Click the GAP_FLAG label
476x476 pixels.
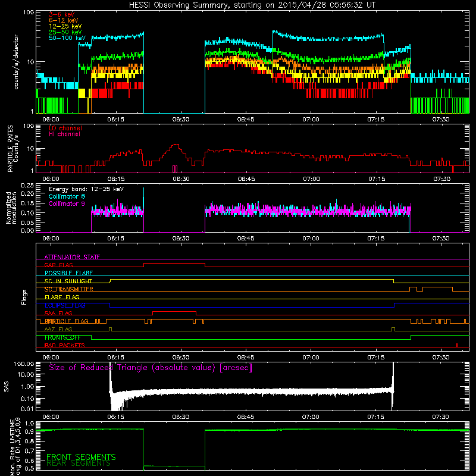(58, 265)
